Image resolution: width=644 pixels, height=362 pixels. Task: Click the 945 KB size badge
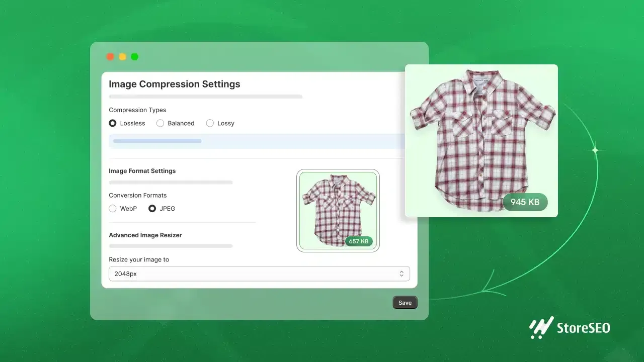pos(525,202)
